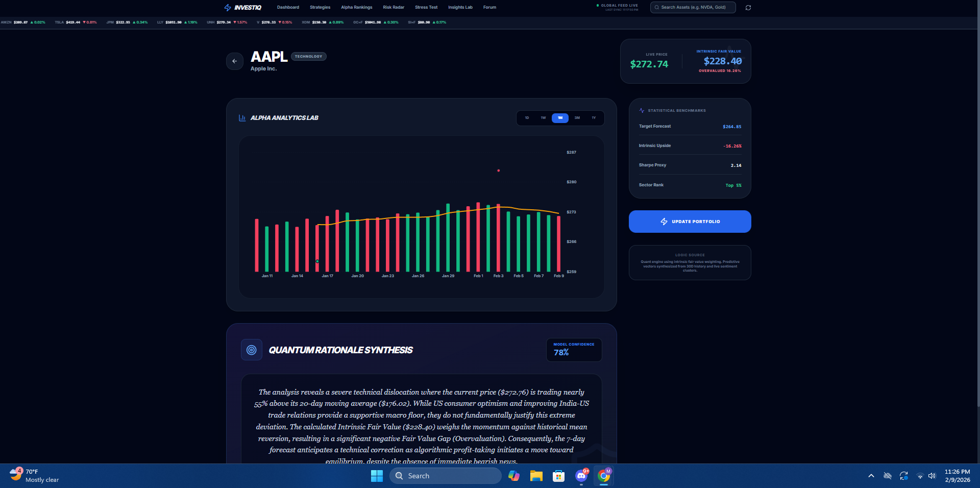
Task: Go back using the arrow button beside AAPL
Action: (x=235, y=61)
